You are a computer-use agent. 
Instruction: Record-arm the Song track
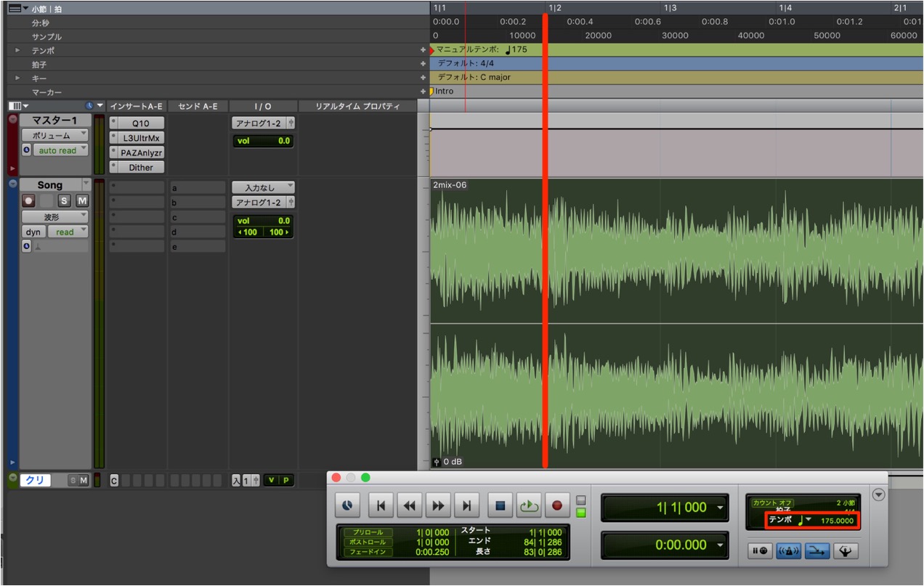click(28, 200)
